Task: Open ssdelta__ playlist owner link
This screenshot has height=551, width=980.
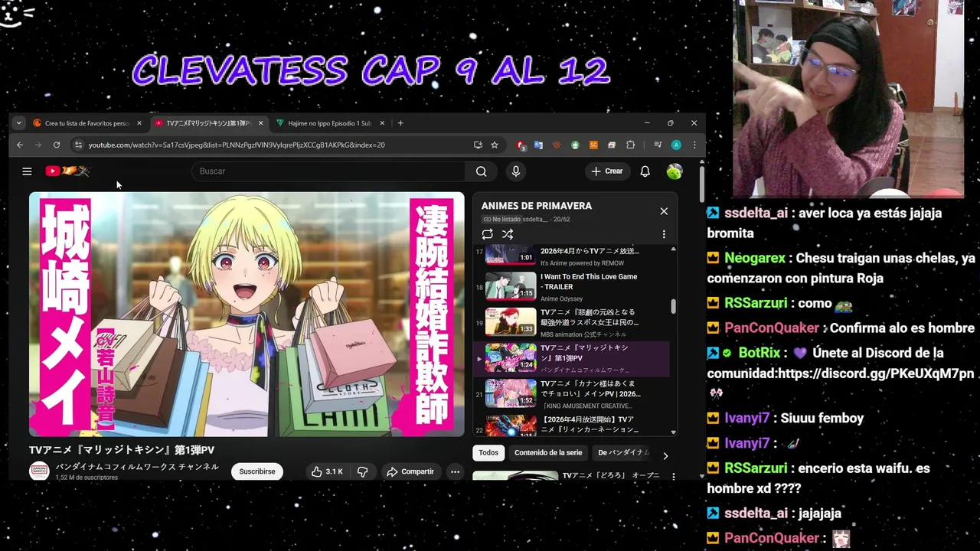Action: pos(535,220)
